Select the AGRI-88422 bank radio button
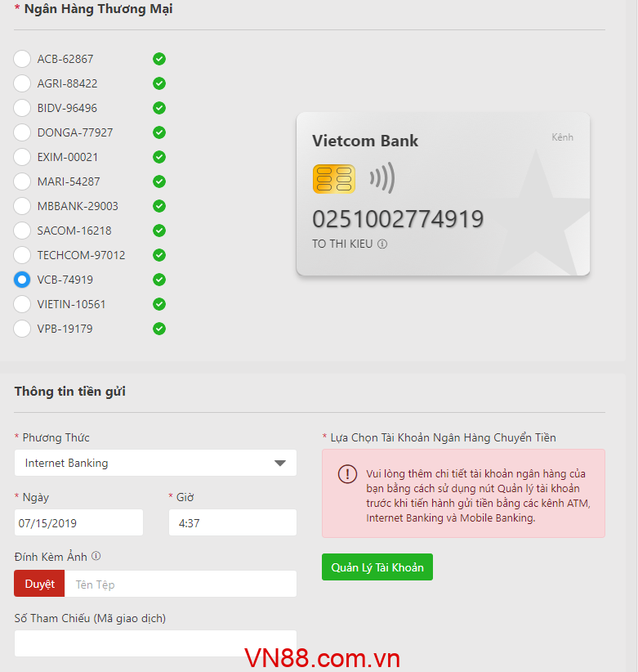Screen dimensions: 638x672 [x=22, y=83]
